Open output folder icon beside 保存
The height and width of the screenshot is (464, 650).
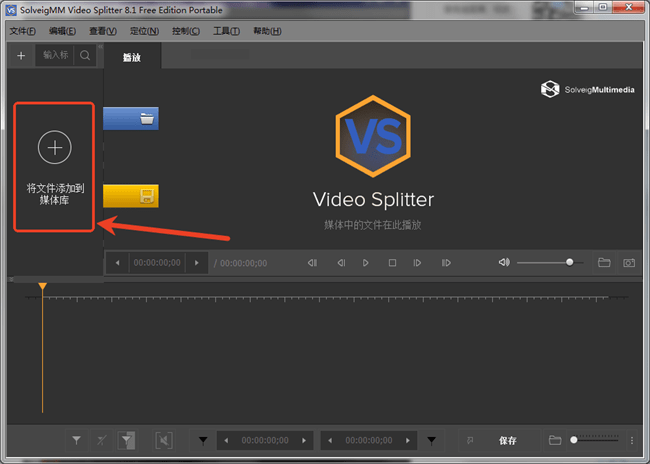coord(555,440)
